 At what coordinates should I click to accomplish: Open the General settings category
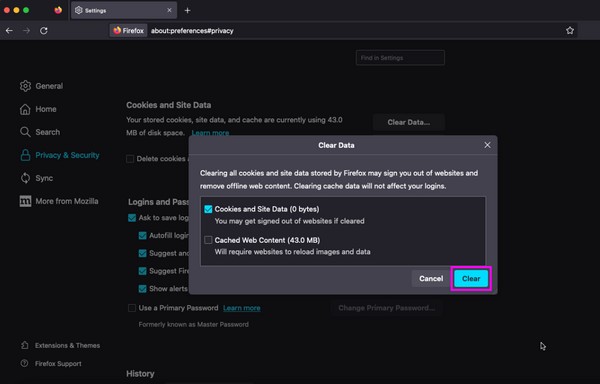click(x=41, y=86)
